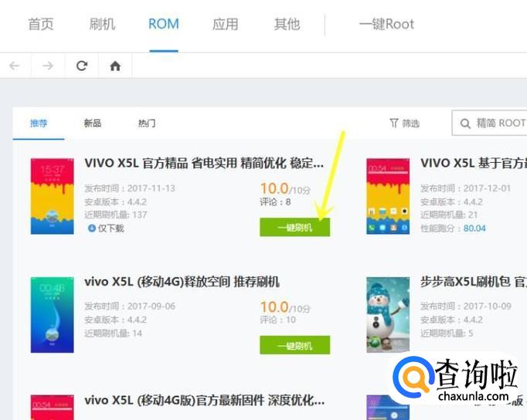The image size is (527, 420).
Task: Click the forward navigation arrow
Action: [48, 66]
